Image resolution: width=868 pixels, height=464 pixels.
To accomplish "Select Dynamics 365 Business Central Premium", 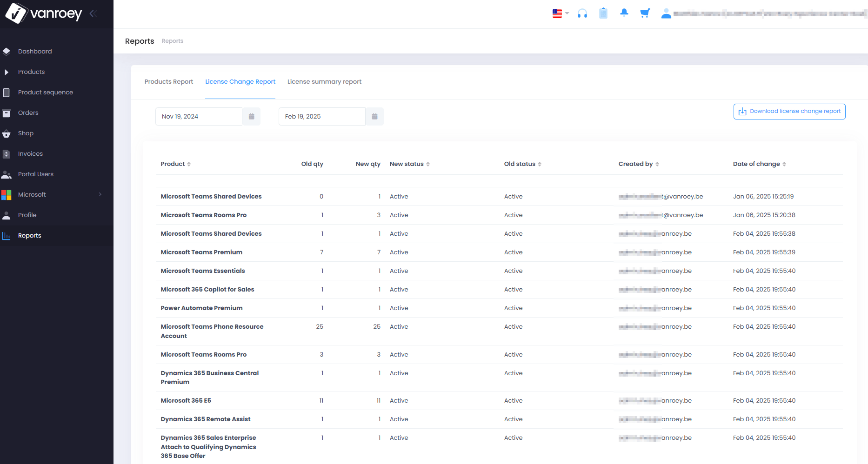I will 210,378.
